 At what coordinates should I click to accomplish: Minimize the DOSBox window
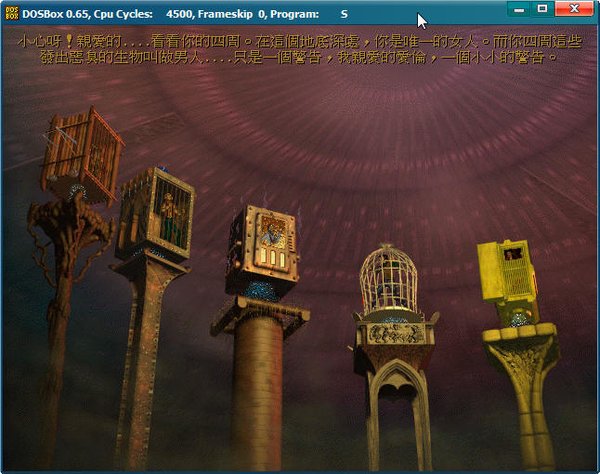(x=517, y=9)
